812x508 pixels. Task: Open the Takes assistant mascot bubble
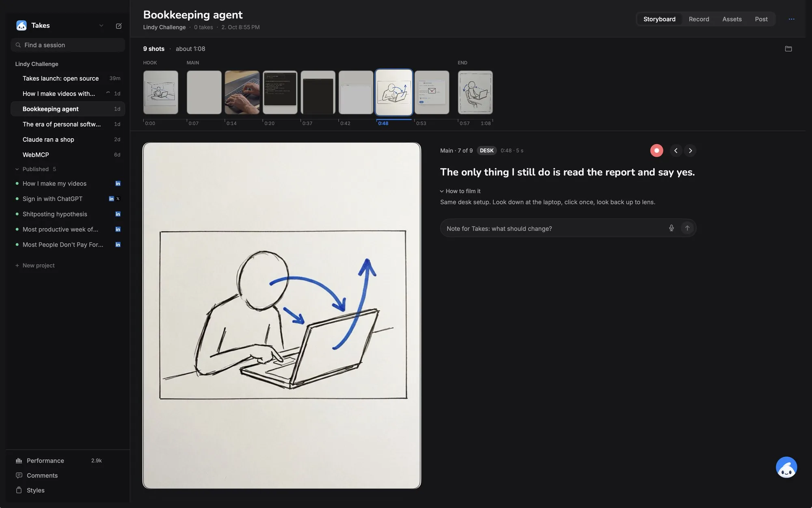(x=786, y=467)
